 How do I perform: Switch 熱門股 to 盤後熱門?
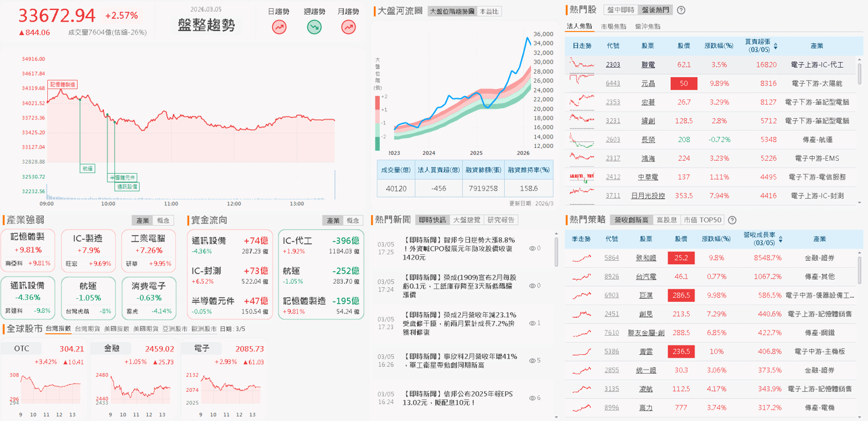pyautogui.click(x=655, y=10)
